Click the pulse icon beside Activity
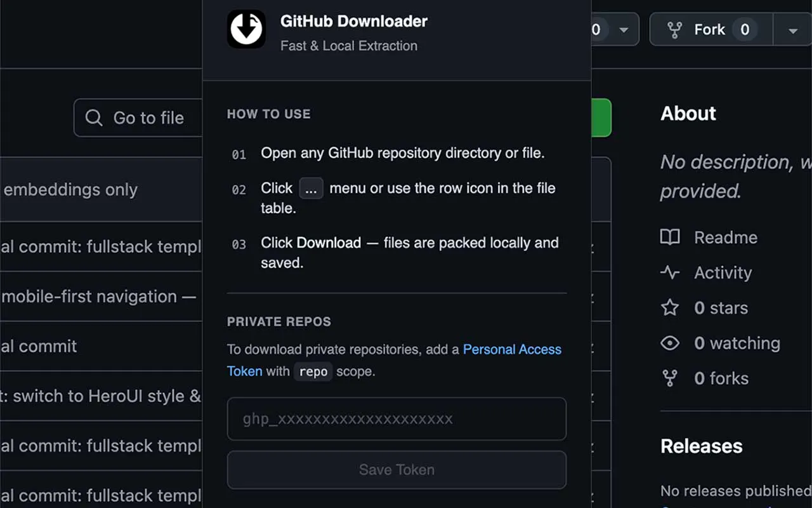This screenshot has height=508, width=812. pos(670,272)
